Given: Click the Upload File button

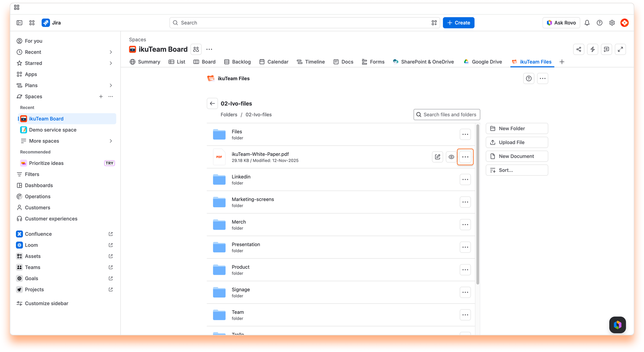Looking at the screenshot, I should (x=517, y=142).
